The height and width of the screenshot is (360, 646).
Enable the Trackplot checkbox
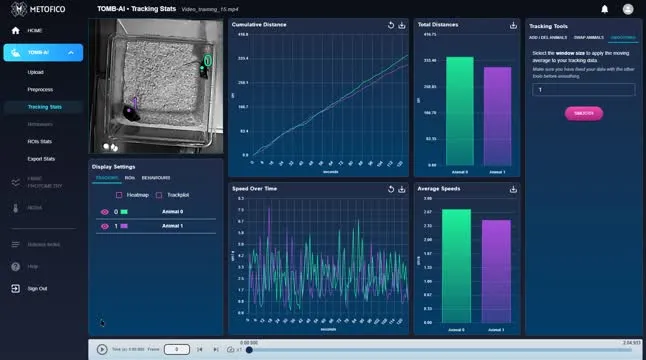159,195
